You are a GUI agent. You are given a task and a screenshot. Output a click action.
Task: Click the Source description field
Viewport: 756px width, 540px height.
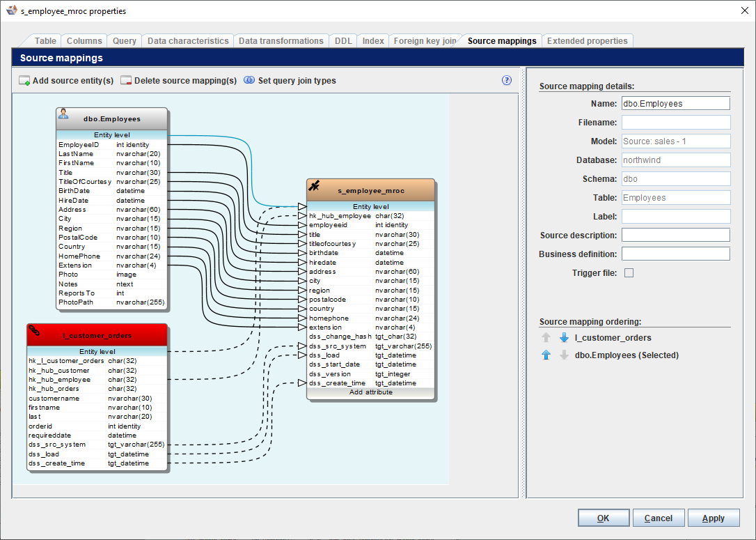[675, 236]
